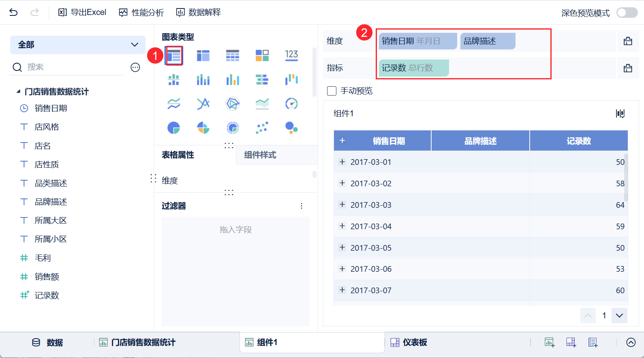Select the 毛利 field in the list

(x=43, y=258)
